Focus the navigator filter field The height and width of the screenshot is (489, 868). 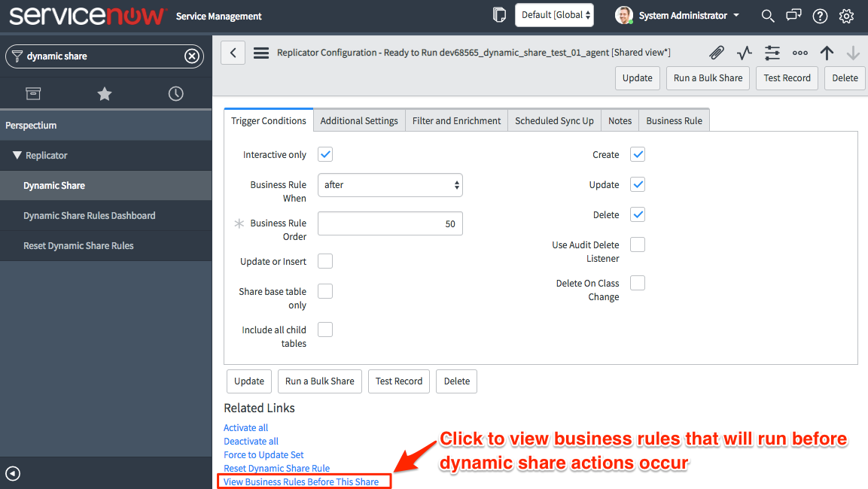(104, 56)
